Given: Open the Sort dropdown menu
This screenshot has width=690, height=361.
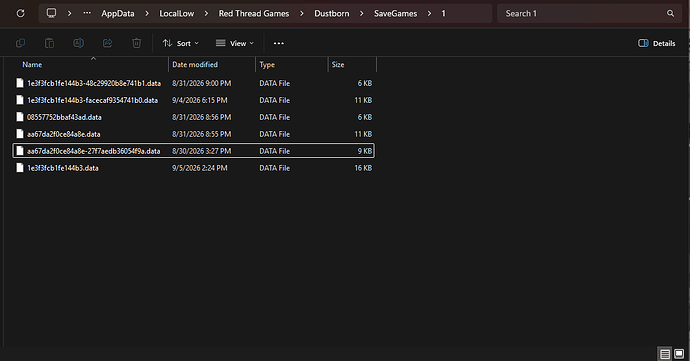Looking at the screenshot, I should [x=180, y=43].
